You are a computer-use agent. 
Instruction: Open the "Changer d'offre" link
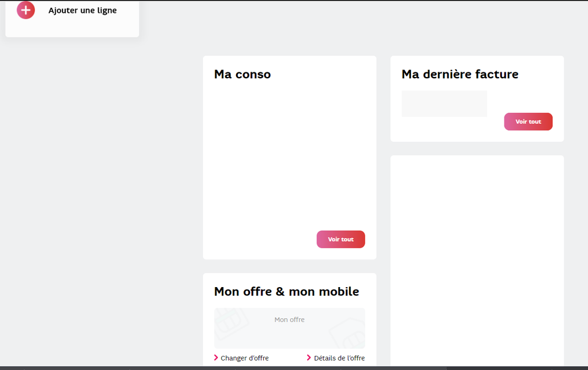coord(244,358)
